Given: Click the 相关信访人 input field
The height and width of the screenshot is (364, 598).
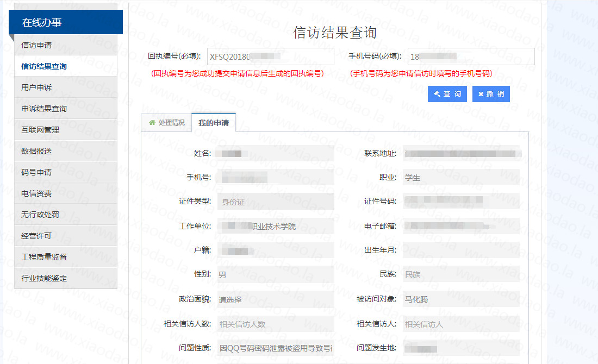Looking at the screenshot, I should [x=461, y=324].
